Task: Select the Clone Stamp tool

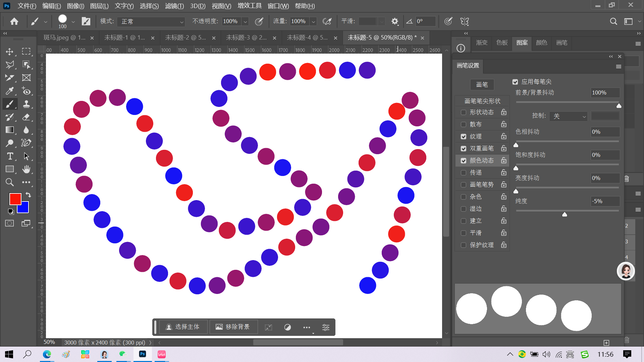Action: point(26,104)
